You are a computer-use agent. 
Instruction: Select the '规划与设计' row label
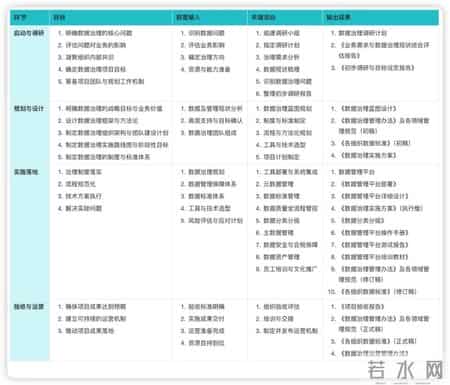(29, 108)
